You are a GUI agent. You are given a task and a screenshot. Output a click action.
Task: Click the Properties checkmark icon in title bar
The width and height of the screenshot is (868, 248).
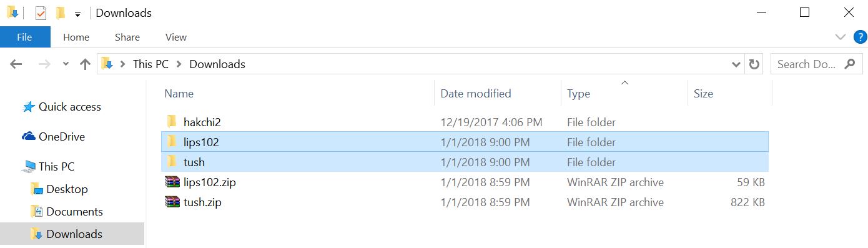[x=41, y=13]
